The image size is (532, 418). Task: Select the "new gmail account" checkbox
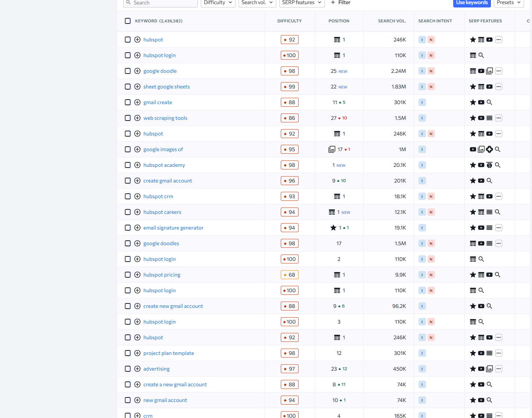128,400
